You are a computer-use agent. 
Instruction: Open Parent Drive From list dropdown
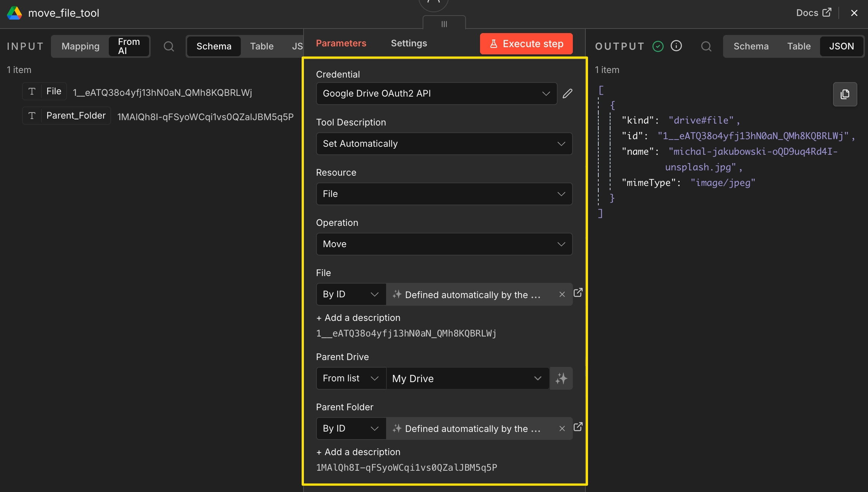tap(351, 378)
